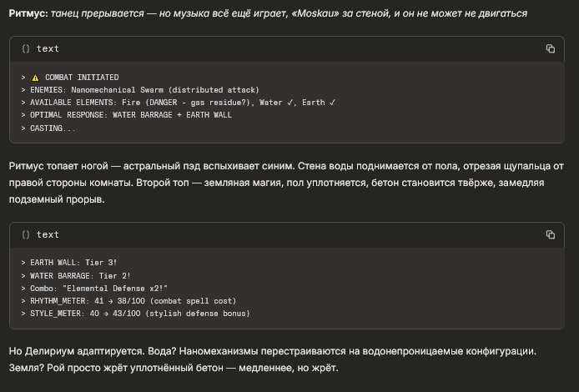Click the warning emoji before COMBAT INITIATED
Image resolution: width=579 pixels, height=392 pixels.
coord(35,78)
